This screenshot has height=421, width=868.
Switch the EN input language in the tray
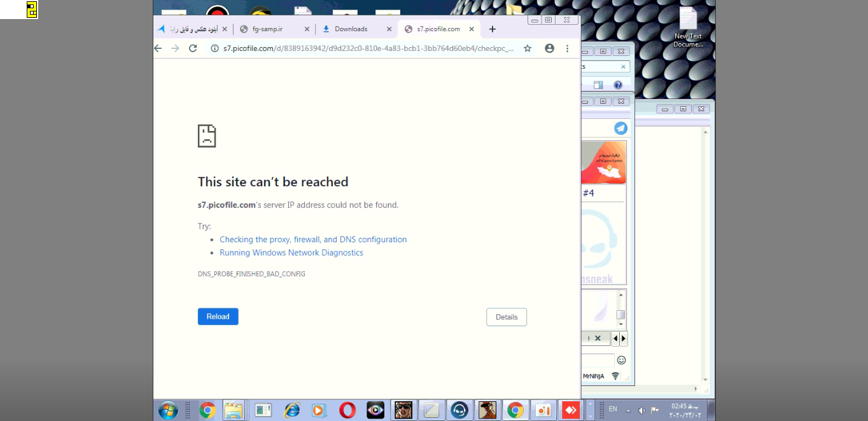click(x=613, y=409)
